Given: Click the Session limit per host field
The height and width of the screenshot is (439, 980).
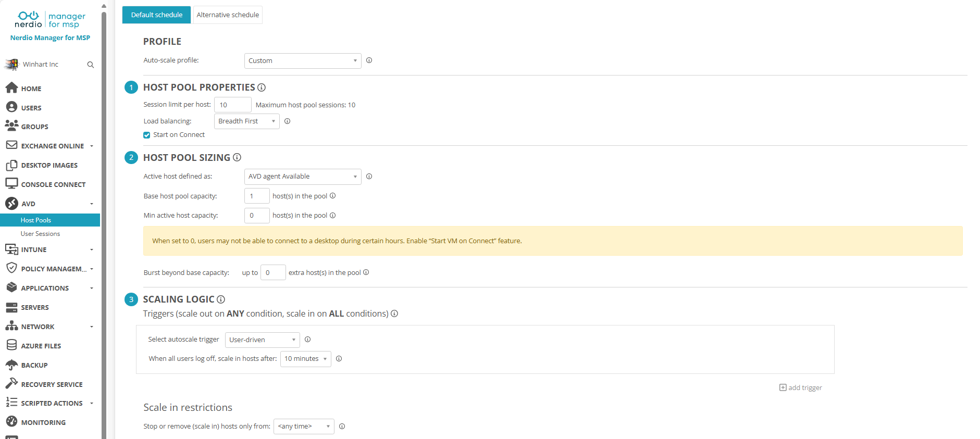Looking at the screenshot, I should click(232, 105).
